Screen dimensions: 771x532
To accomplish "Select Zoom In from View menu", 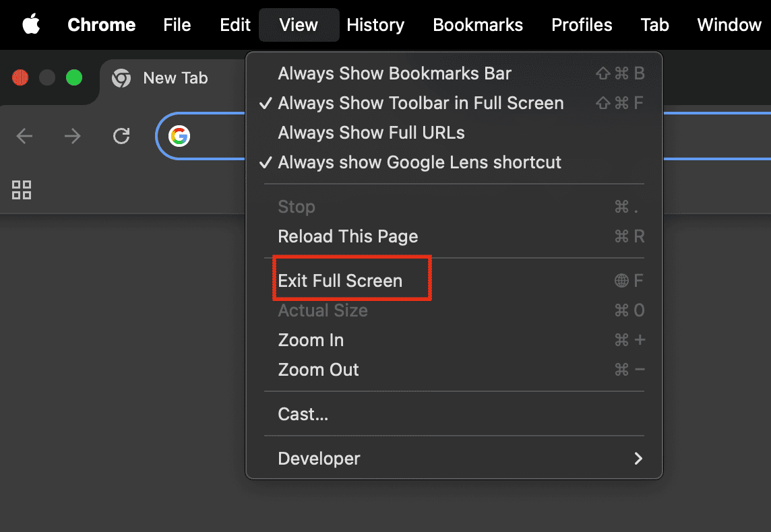I will [x=311, y=340].
